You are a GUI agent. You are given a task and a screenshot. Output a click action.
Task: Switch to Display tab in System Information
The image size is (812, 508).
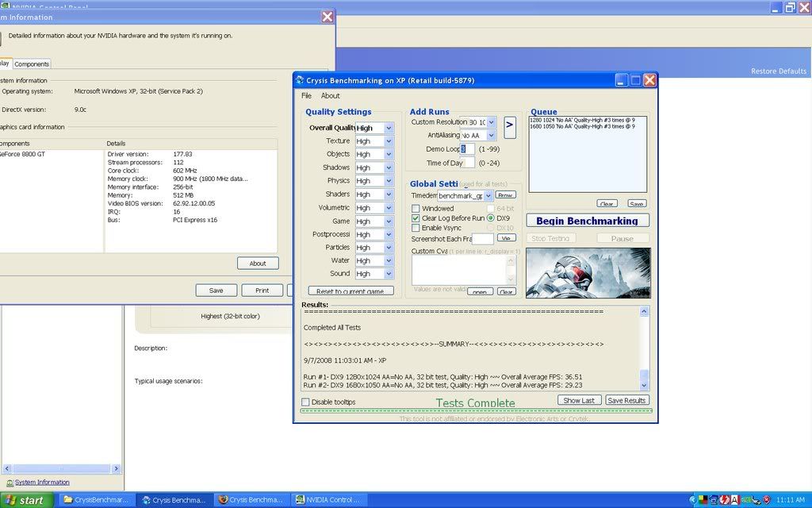coord(4,63)
